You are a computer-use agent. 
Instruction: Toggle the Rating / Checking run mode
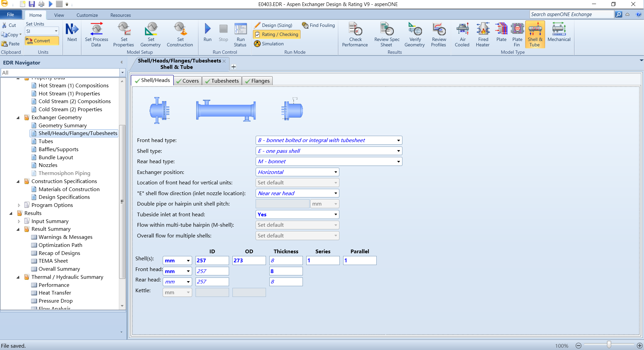[x=276, y=34]
